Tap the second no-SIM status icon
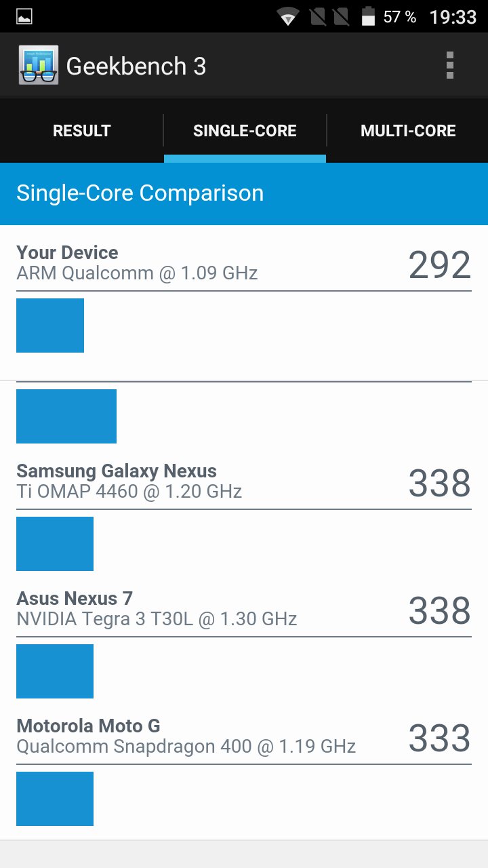 click(x=341, y=16)
